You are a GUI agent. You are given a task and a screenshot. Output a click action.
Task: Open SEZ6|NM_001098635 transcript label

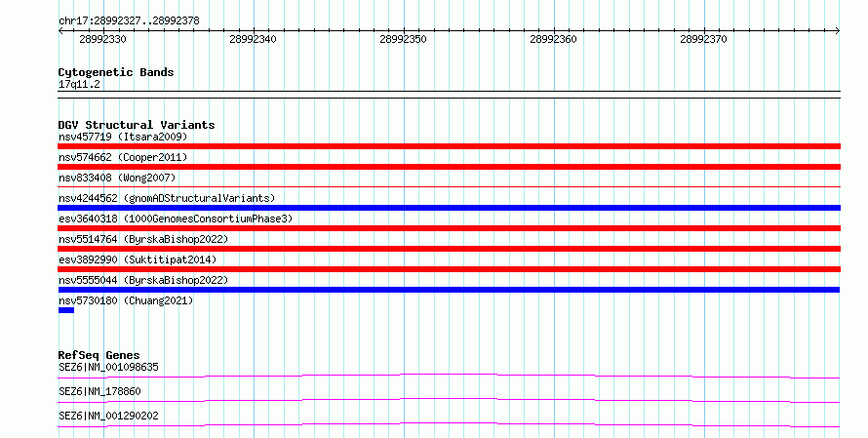click(x=108, y=367)
